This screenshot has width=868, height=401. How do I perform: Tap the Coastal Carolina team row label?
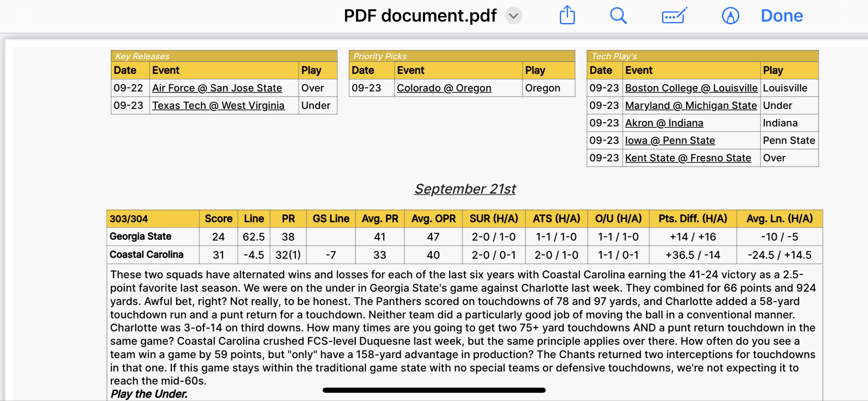point(146,255)
